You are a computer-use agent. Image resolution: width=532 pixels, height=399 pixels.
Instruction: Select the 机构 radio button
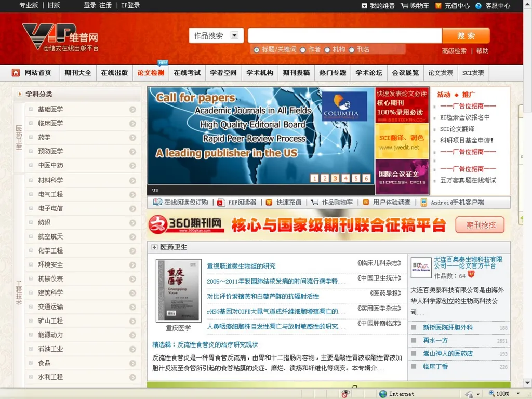[x=327, y=50]
